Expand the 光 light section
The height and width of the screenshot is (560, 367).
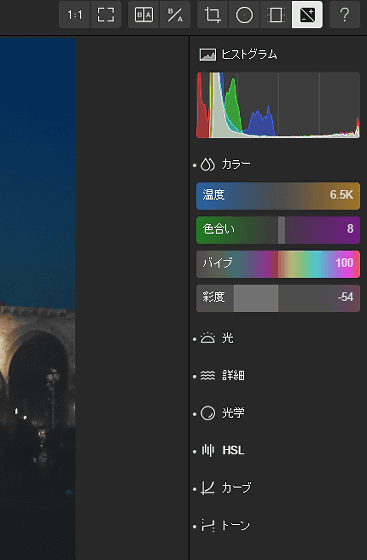tap(228, 338)
